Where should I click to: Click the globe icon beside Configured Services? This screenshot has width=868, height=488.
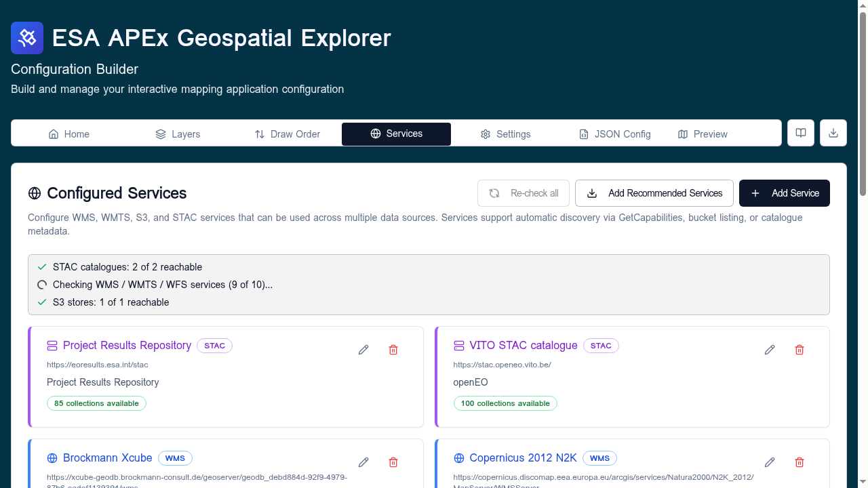coord(35,193)
